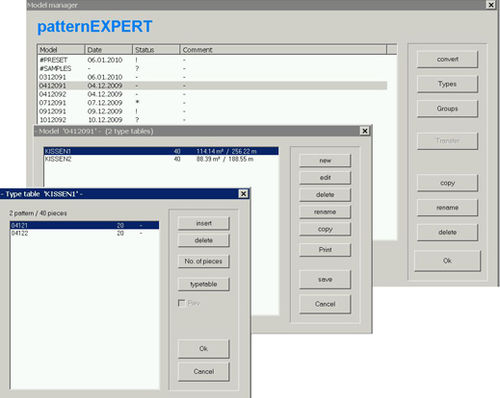Cancel the Model 0412091 dialog
Image resolution: width=500 pixels, height=398 pixels.
325,304
